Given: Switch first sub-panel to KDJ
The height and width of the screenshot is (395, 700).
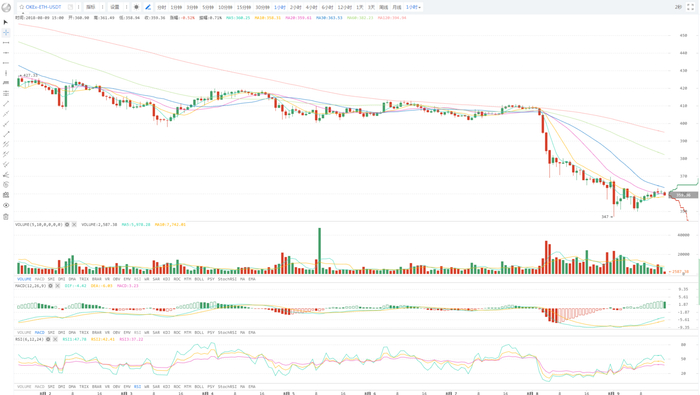Looking at the screenshot, I should [x=167, y=279].
